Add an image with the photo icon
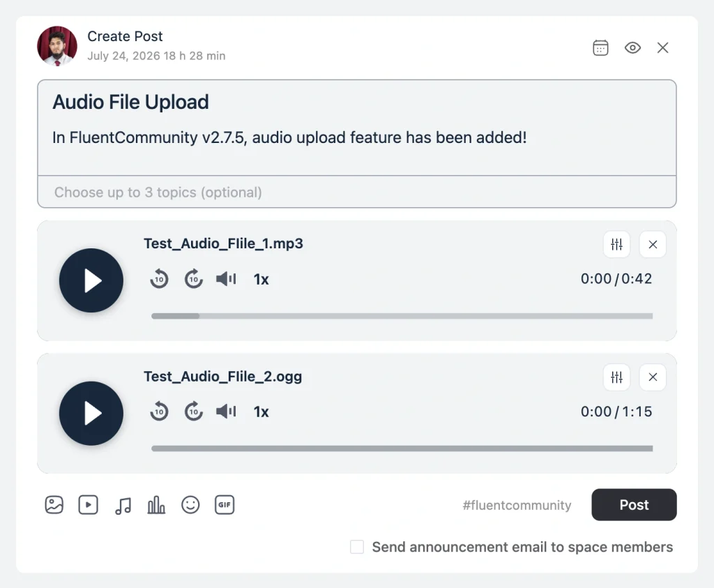 click(54, 505)
